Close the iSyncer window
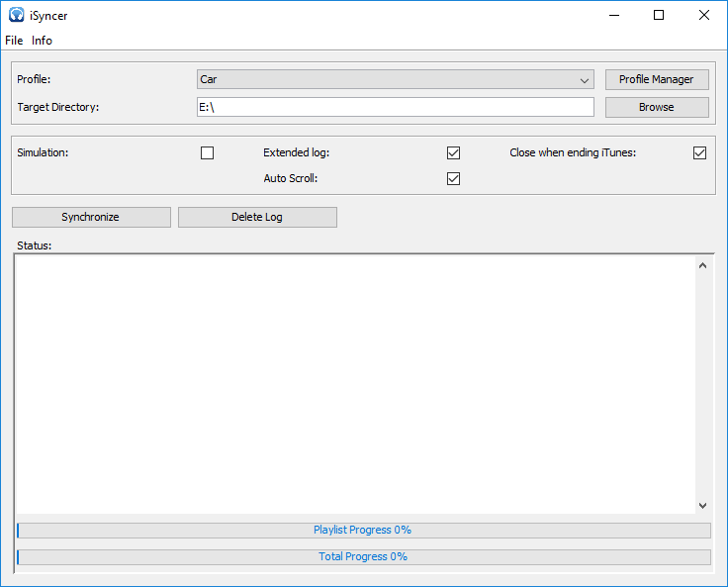 [x=704, y=15]
